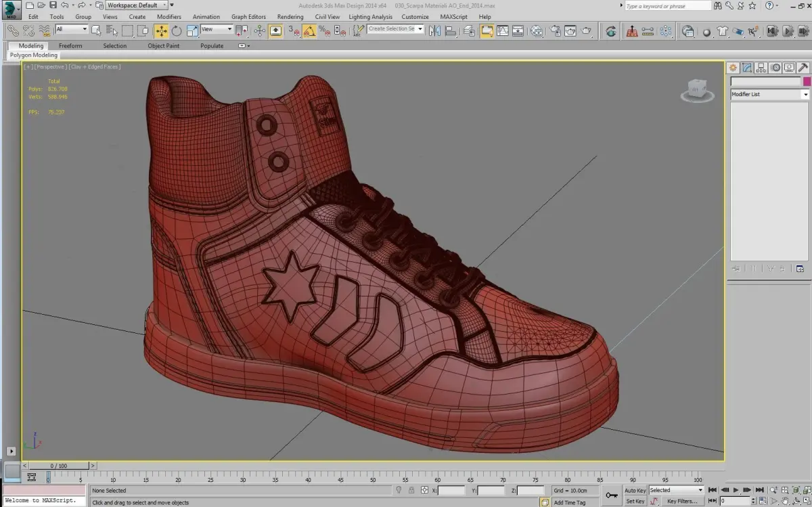Activate the Select and Rotate tool
The height and width of the screenshot is (507, 812).
177,30
